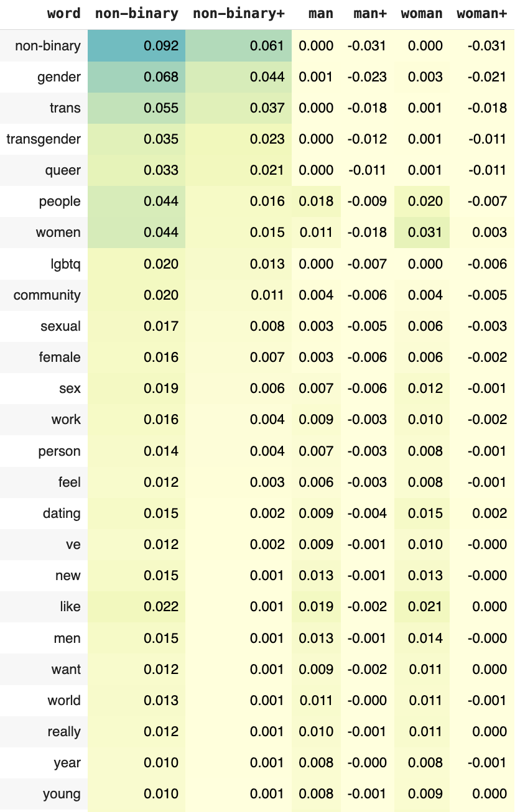Click the 0.022 cell in like row

tap(160, 607)
